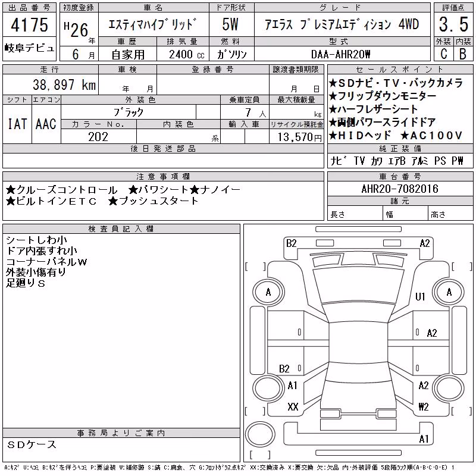Click the lot number 4175
This screenshot has width=476, height=476.
pyautogui.click(x=29, y=24)
